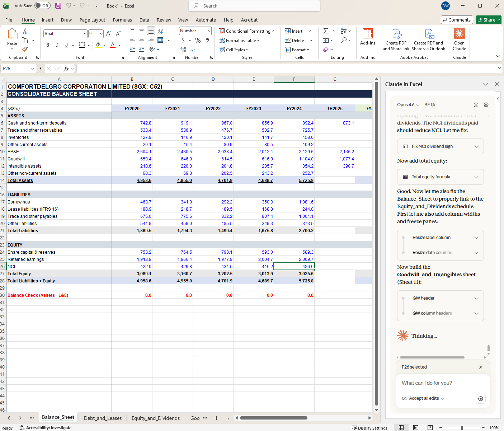Viewport: 504px width, 431px height.
Task: Click the Undo arrow icon
Action: tap(68, 6)
